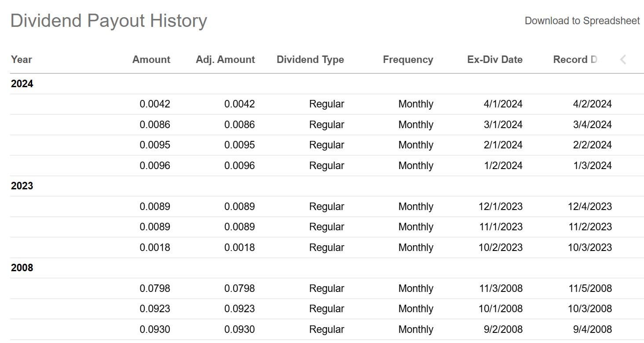Click ex-div date 2/1/2024

click(503, 145)
